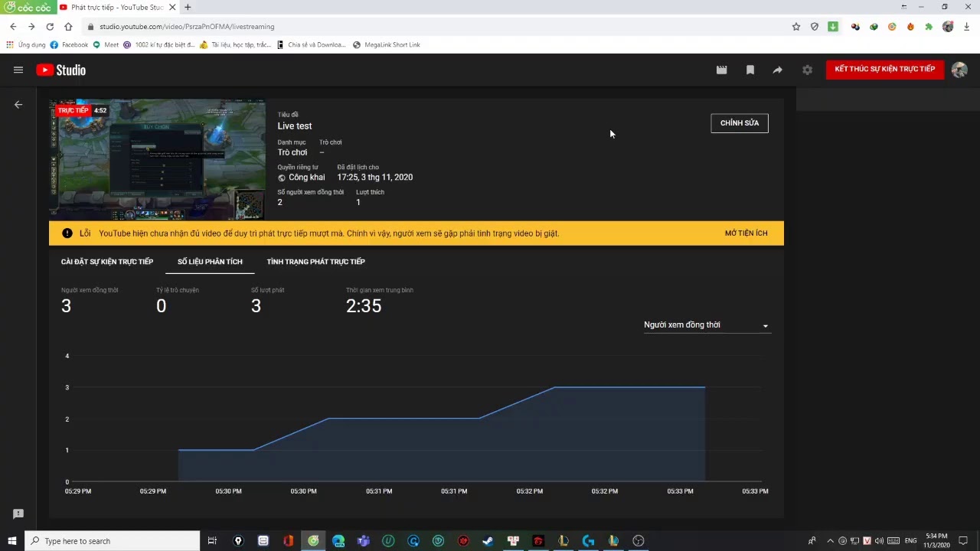Click the browser home button

click(x=68, y=27)
